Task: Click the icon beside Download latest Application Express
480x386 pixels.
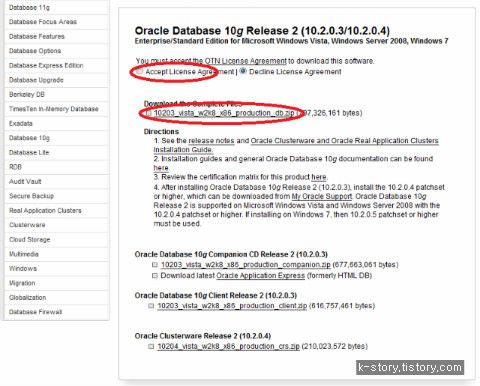Action: (155, 276)
